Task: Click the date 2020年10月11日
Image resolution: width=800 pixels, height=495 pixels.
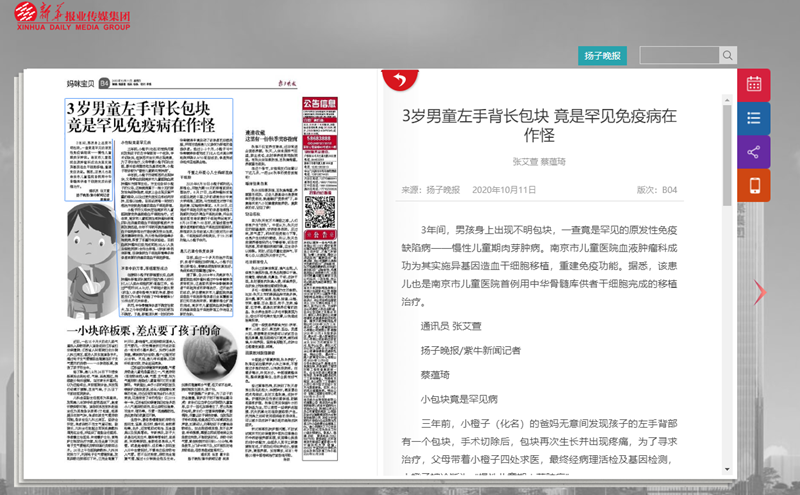Action: tap(504, 190)
